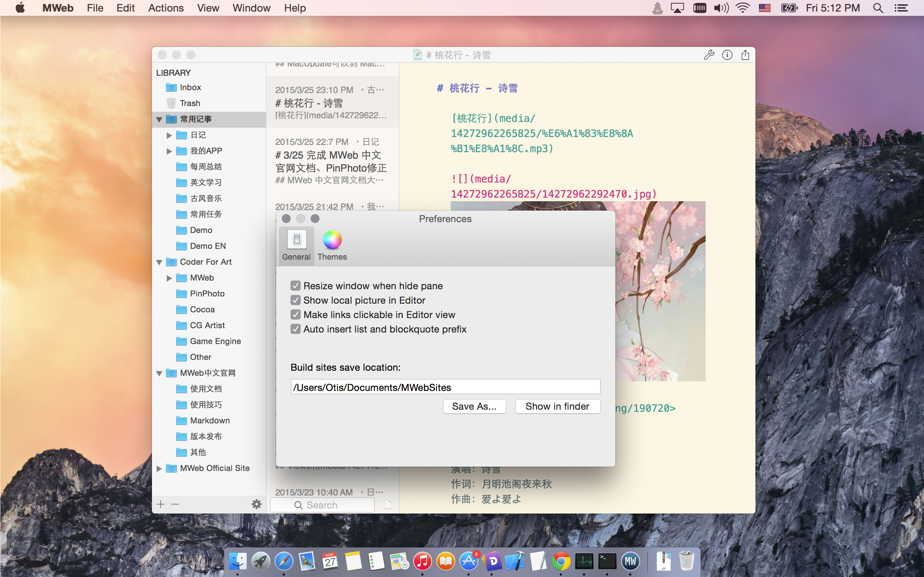Add a category with the plus icon
924x577 pixels.
tap(161, 504)
